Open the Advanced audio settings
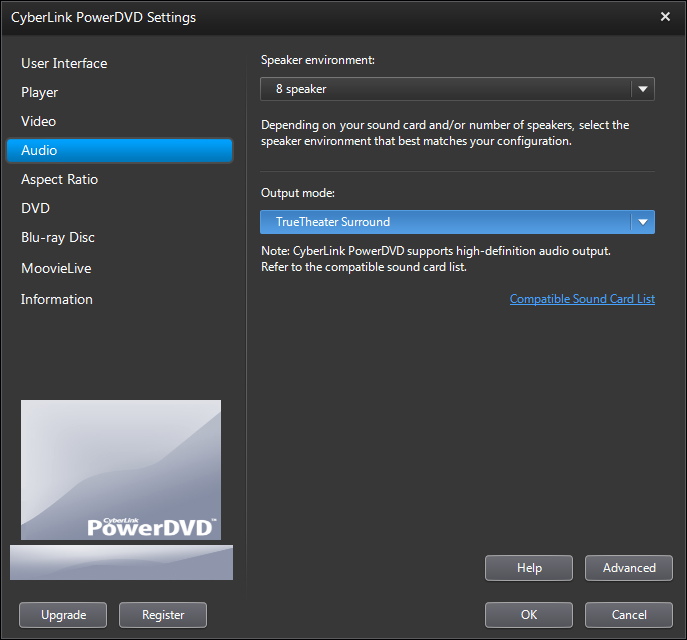The width and height of the screenshot is (687, 640). (629, 568)
